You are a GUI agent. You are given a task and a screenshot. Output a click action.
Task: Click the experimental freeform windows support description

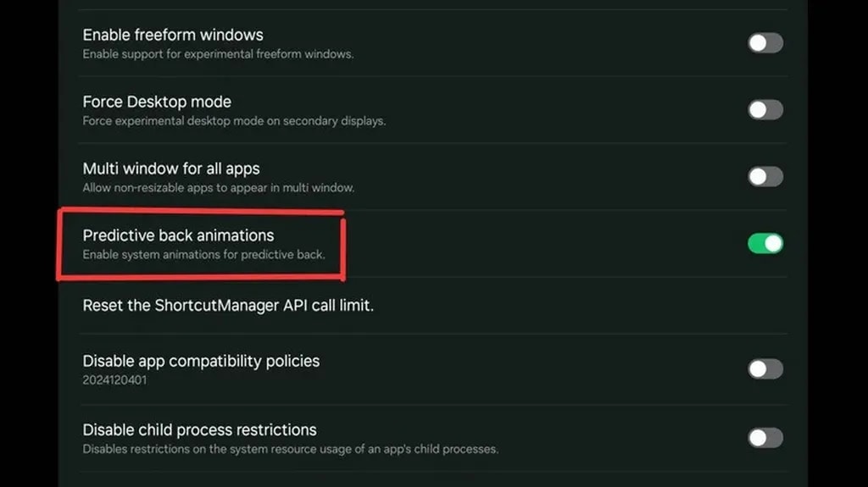[218, 54]
